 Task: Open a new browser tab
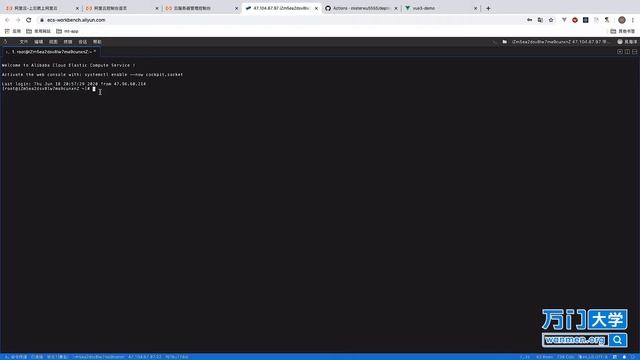(x=488, y=8)
